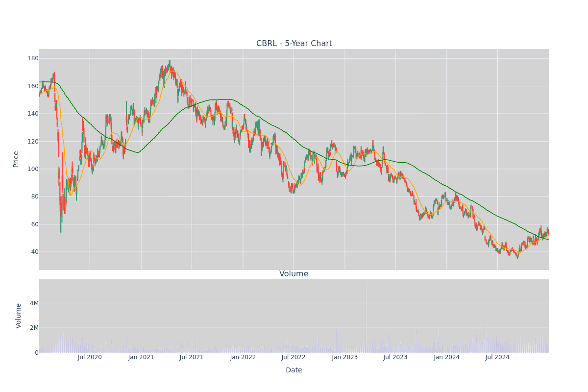588x392 pixels.
Task: Click the "Jul 2022" date tick label
Action: coord(294,357)
